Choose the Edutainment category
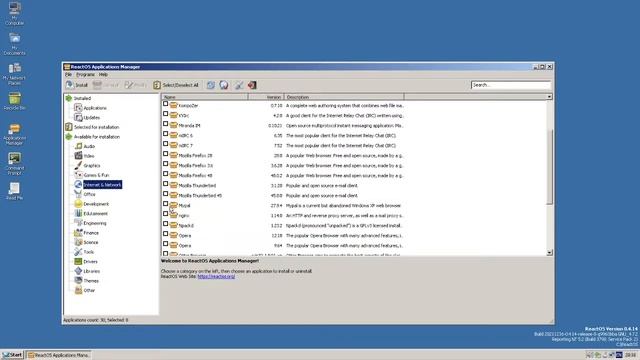The height and width of the screenshot is (360, 640). (96, 213)
